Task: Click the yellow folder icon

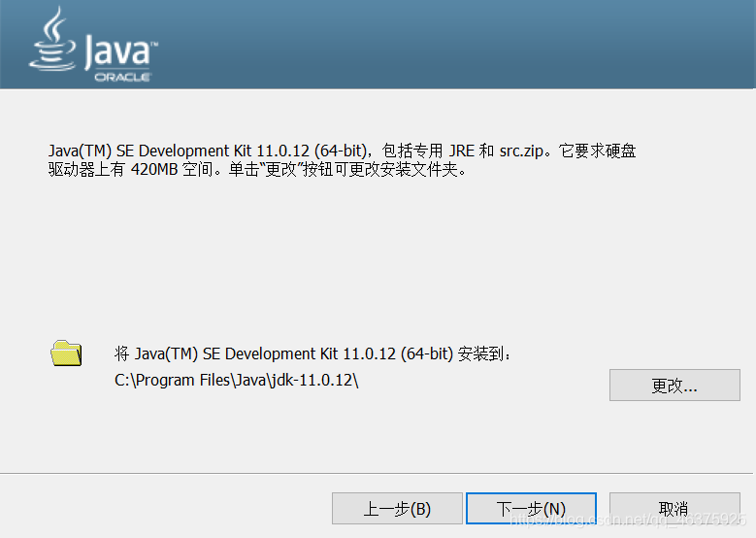Action: [x=67, y=353]
